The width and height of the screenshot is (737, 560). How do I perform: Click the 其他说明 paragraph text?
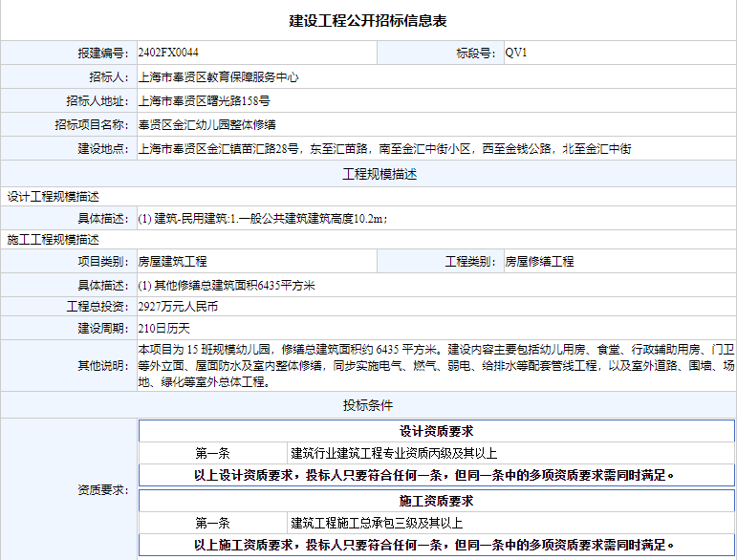point(436,365)
